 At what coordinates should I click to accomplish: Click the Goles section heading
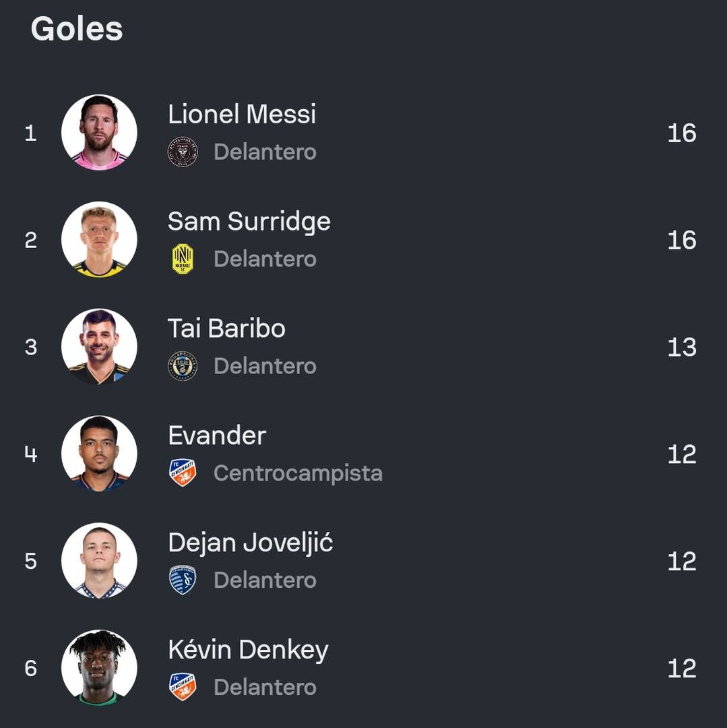(x=77, y=29)
